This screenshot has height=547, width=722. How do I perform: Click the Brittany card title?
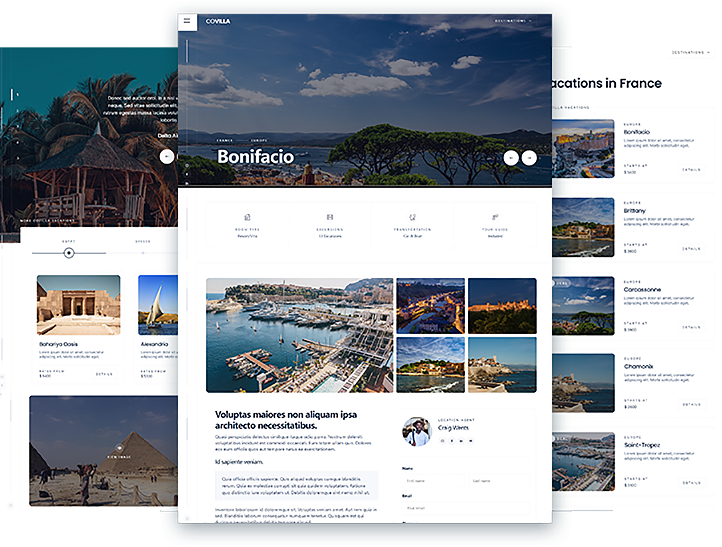pos(635,211)
